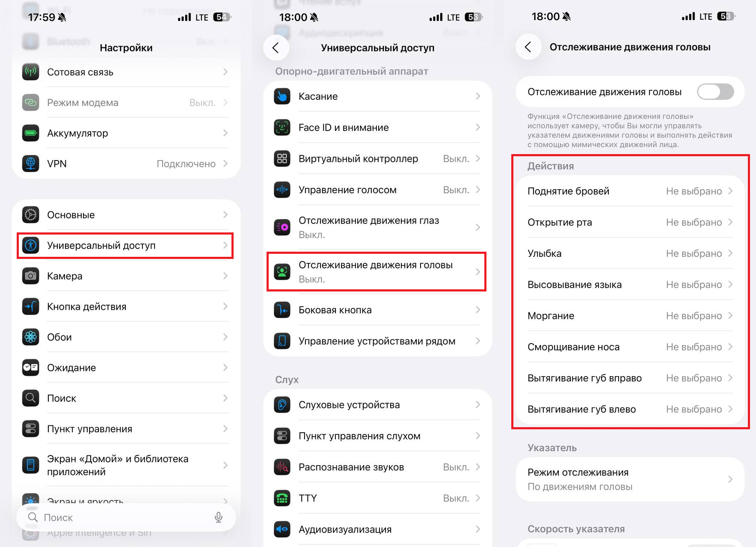Expand the Режим отслеживания chevron
The height and width of the screenshot is (547, 756).
(730, 479)
